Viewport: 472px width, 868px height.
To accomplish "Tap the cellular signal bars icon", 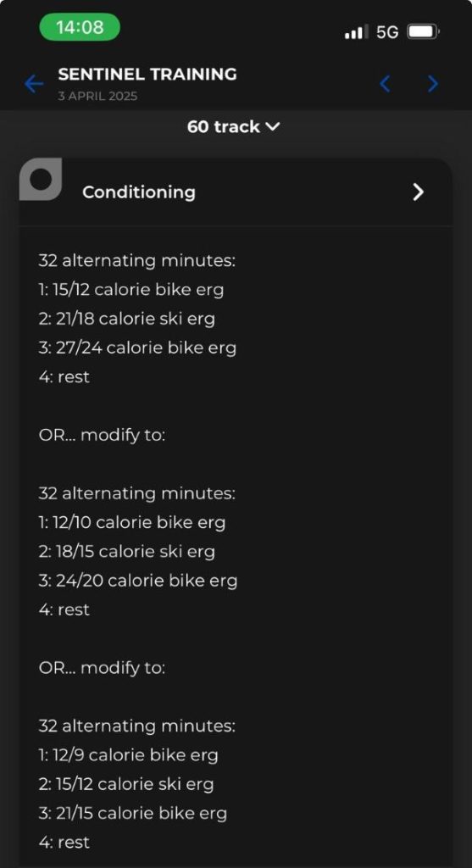I will pos(357,32).
